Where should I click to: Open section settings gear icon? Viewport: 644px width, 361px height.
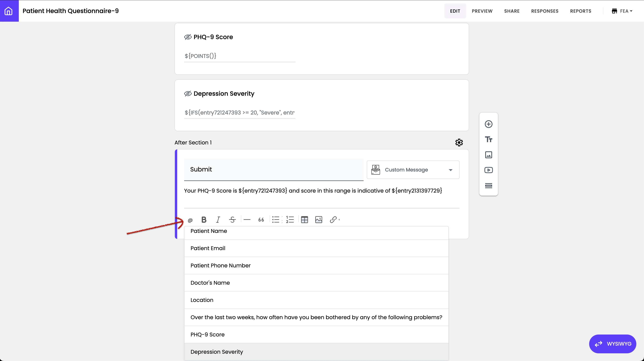459,143
